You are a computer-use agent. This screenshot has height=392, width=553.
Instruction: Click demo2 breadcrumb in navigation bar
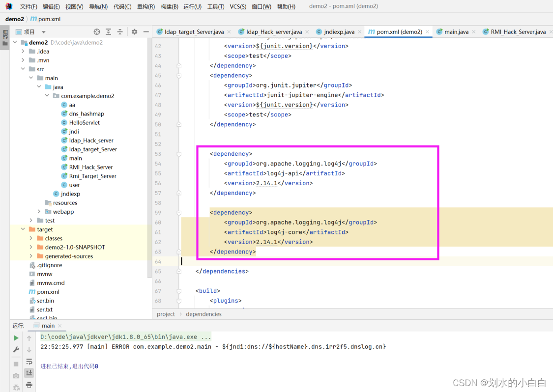click(x=14, y=19)
